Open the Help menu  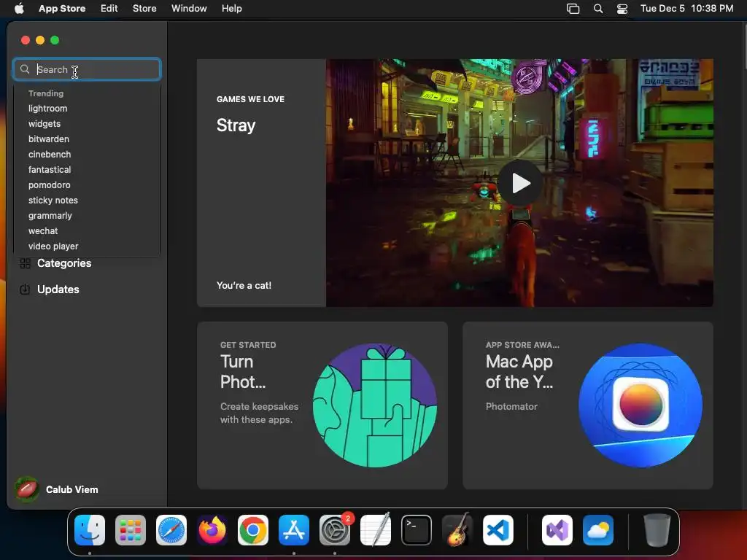[231, 9]
